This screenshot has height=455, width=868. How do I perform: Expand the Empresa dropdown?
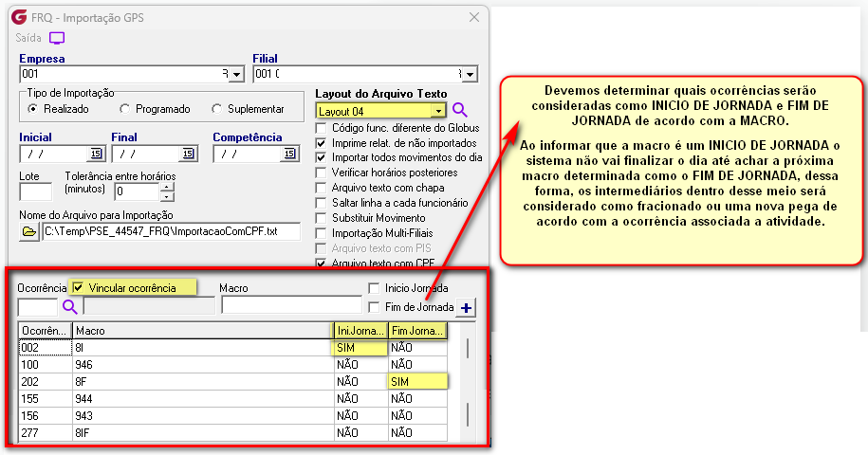point(237,74)
